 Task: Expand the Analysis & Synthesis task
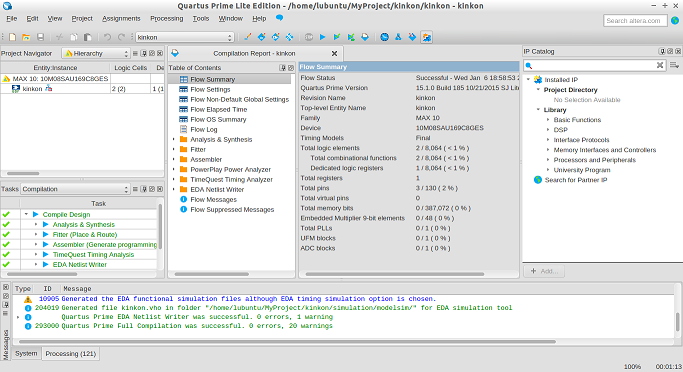tap(36, 224)
